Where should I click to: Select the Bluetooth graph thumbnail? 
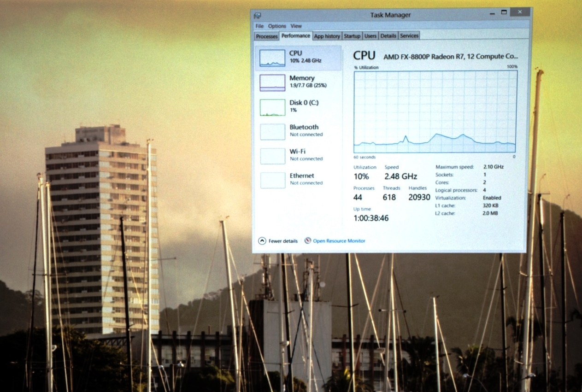click(272, 132)
